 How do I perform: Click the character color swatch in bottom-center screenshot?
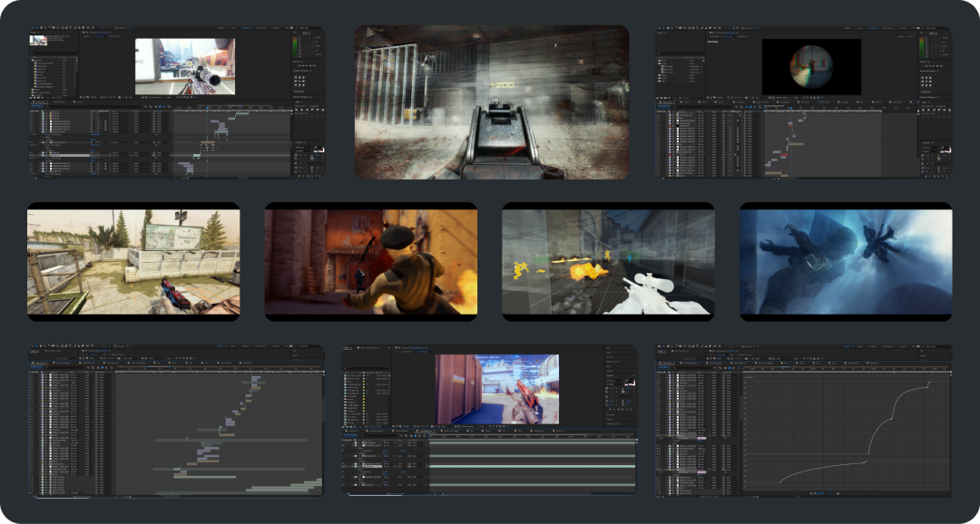coord(630,383)
